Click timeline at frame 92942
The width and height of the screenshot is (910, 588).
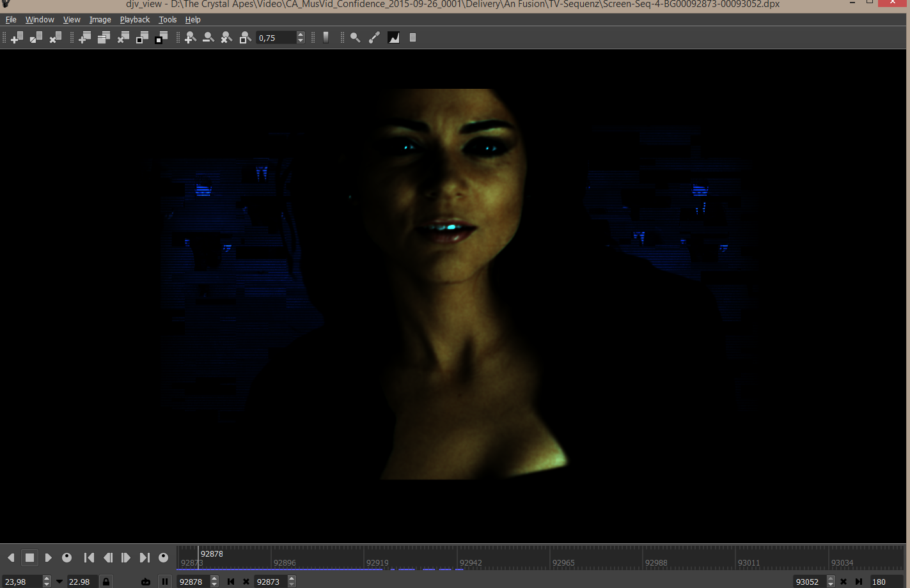(x=471, y=563)
